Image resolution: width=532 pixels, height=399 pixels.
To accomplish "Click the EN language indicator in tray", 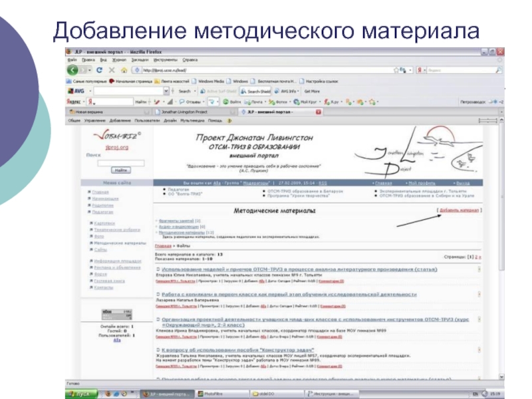I will [475, 394].
